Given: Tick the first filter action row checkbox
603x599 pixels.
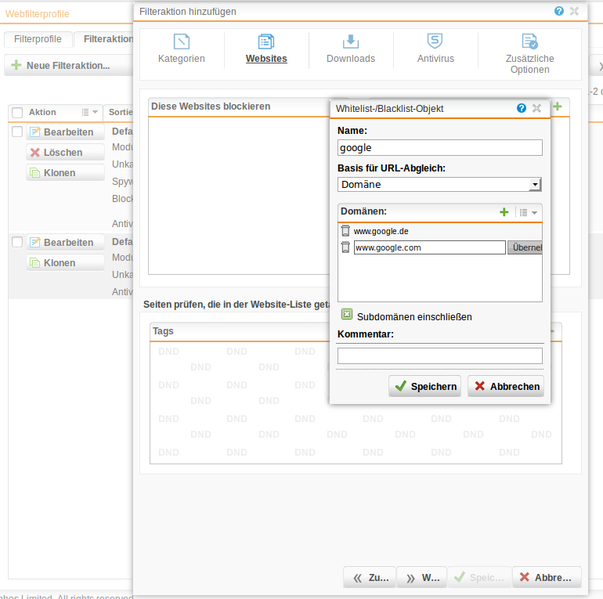Looking at the screenshot, I should pos(17,132).
